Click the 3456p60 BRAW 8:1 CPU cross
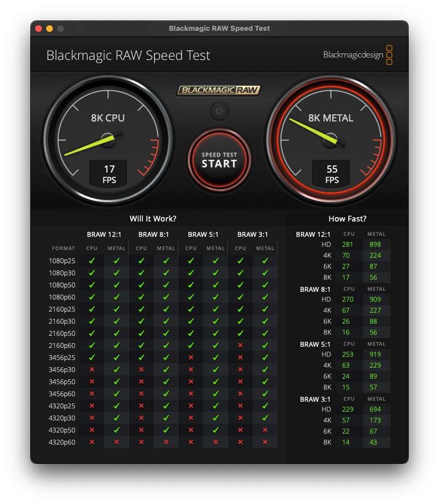This screenshot has width=439, height=504. 141,394
